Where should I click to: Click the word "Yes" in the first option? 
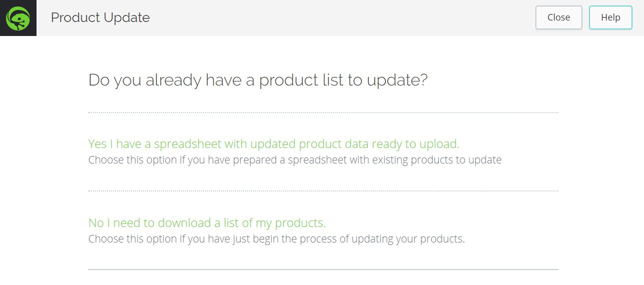click(x=97, y=144)
